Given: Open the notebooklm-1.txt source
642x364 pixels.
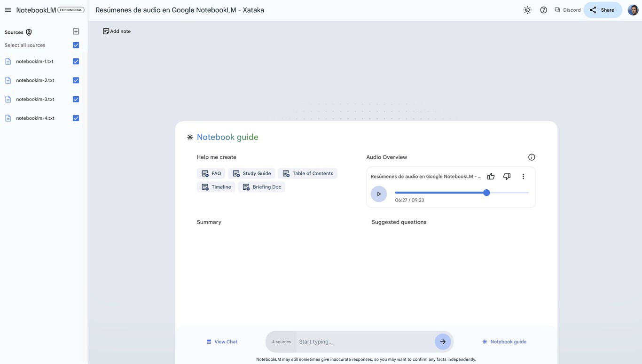Looking at the screenshot, I should pyautogui.click(x=35, y=62).
